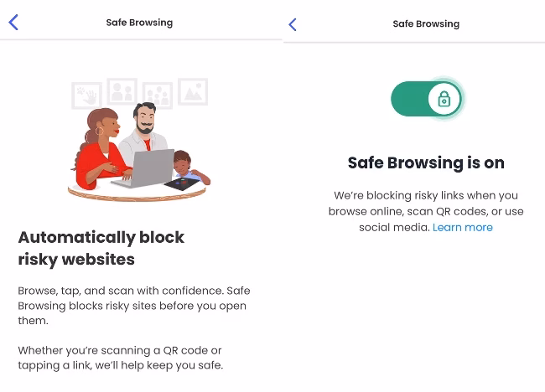This screenshot has height=392, width=545.
Task: Tap the mountain landscape picture frame icon
Action: tap(193, 91)
